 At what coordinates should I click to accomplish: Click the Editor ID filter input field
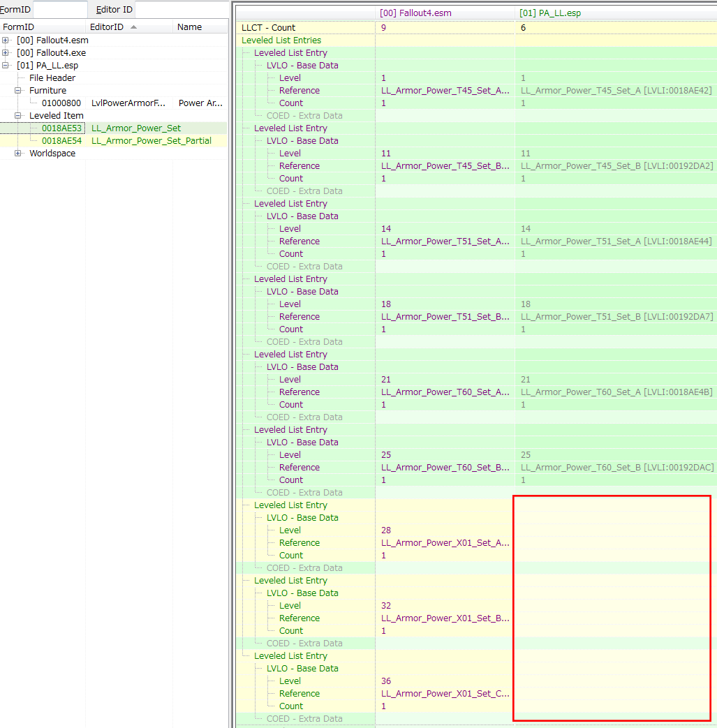182,9
